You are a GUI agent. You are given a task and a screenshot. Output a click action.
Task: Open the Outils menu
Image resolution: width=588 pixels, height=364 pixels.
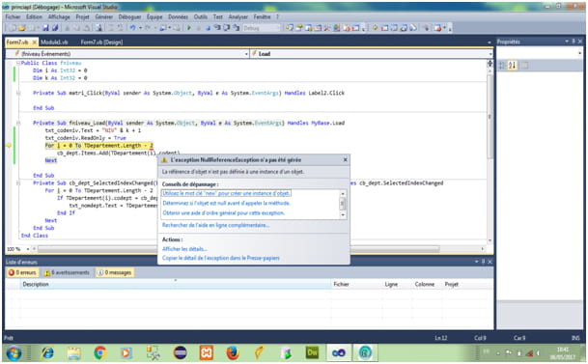click(x=200, y=16)
